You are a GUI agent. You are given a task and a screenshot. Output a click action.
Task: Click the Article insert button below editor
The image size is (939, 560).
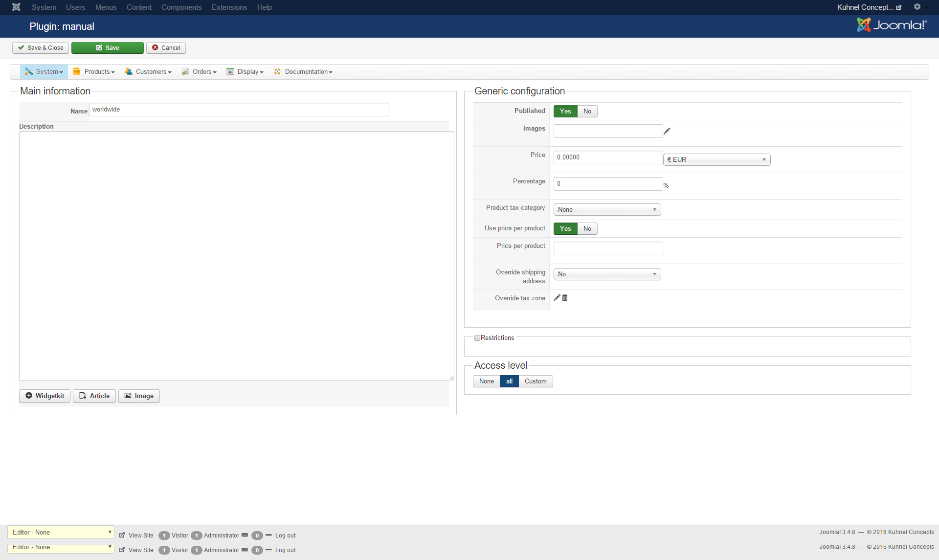coord(94,396)
